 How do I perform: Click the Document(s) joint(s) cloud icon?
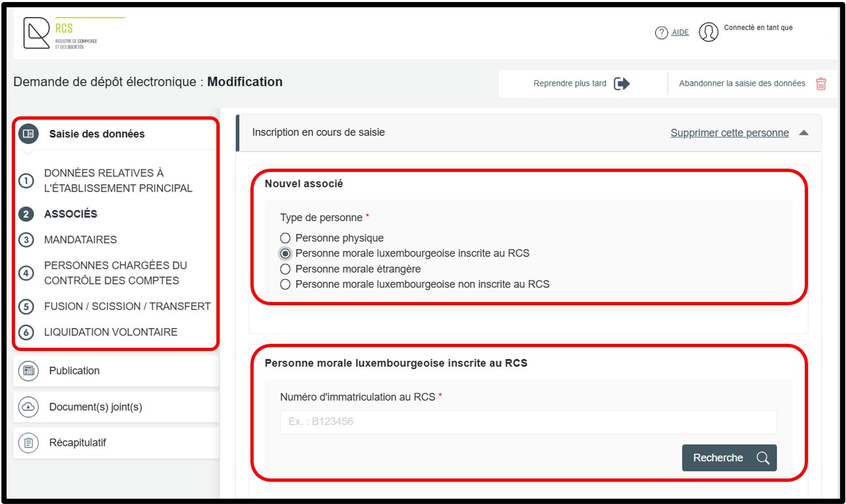(x=28, y=407)
